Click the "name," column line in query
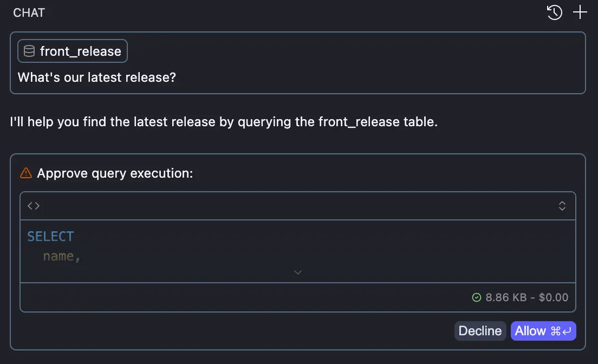The width and height of the screenshot is (598, 364). [x=62, y=256]
